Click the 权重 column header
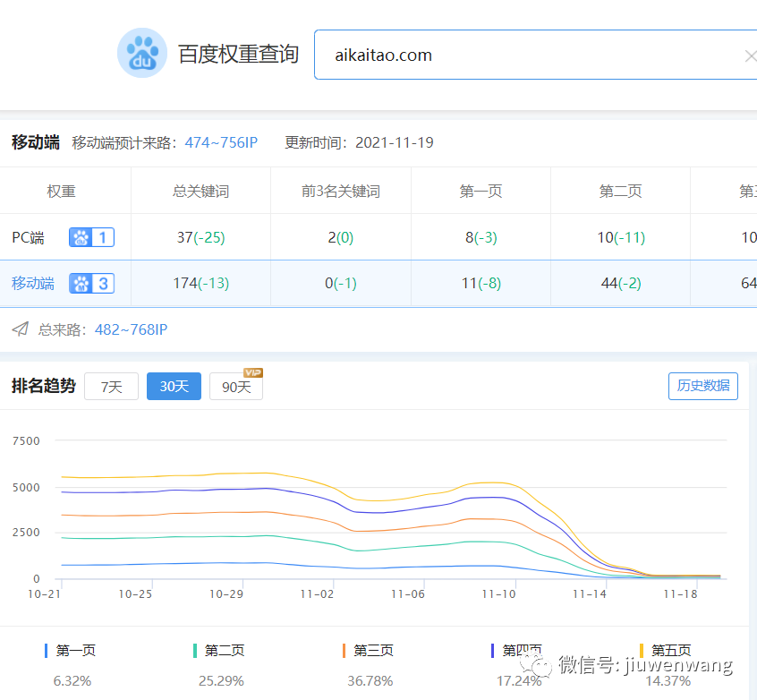This screenshot has height=700, width=757. pyautogui.click(x=62, y=192)
